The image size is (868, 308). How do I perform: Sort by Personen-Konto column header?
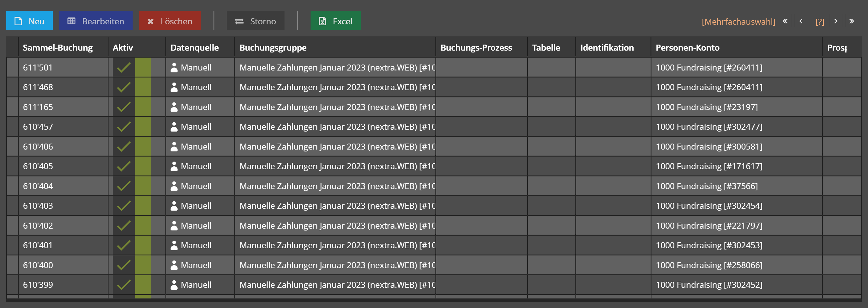[687, 47]
